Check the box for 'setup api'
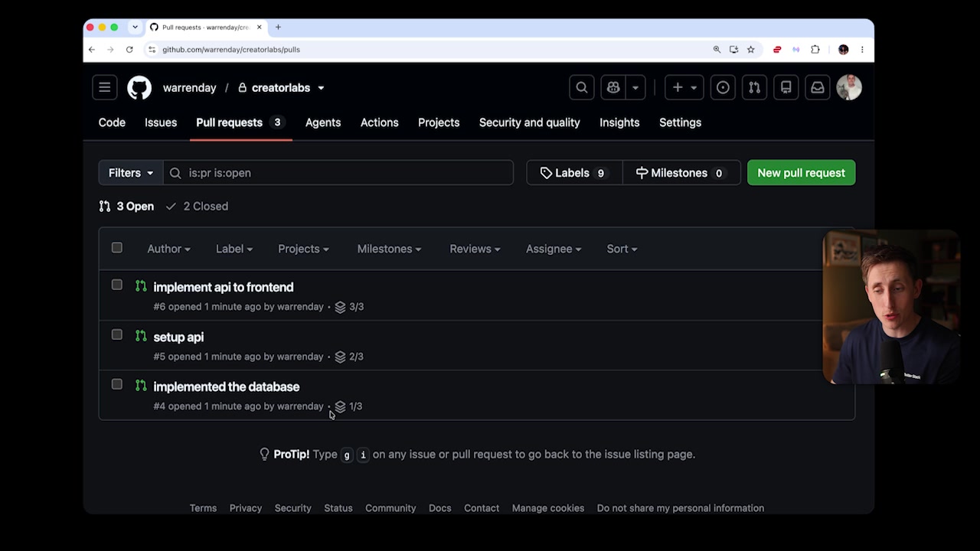 116,334
